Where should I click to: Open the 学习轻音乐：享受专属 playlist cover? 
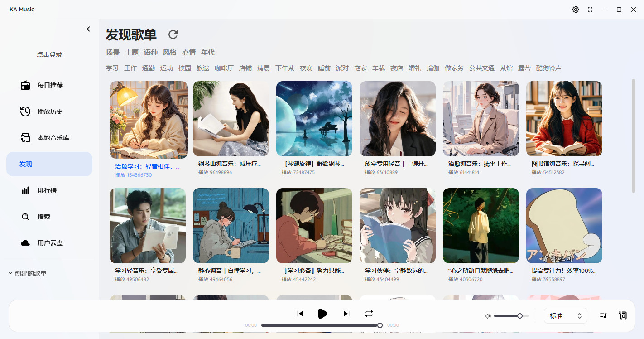point(148,226)
